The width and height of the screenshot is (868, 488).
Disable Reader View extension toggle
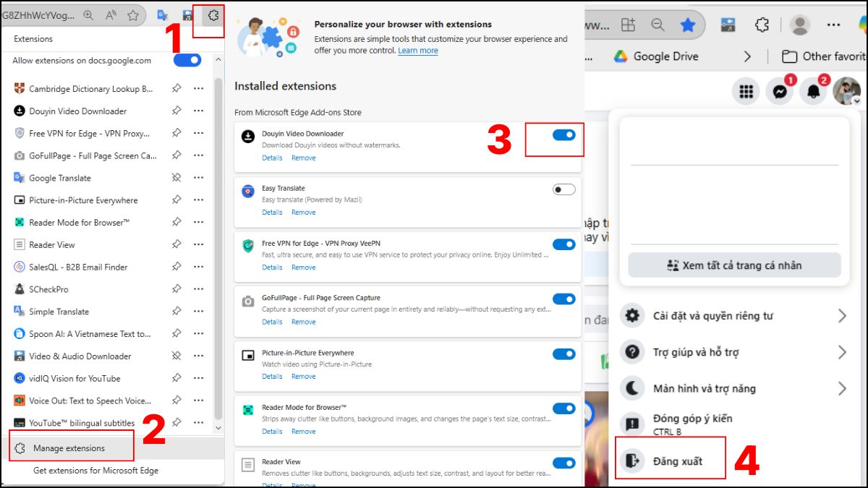click(564, 463)
